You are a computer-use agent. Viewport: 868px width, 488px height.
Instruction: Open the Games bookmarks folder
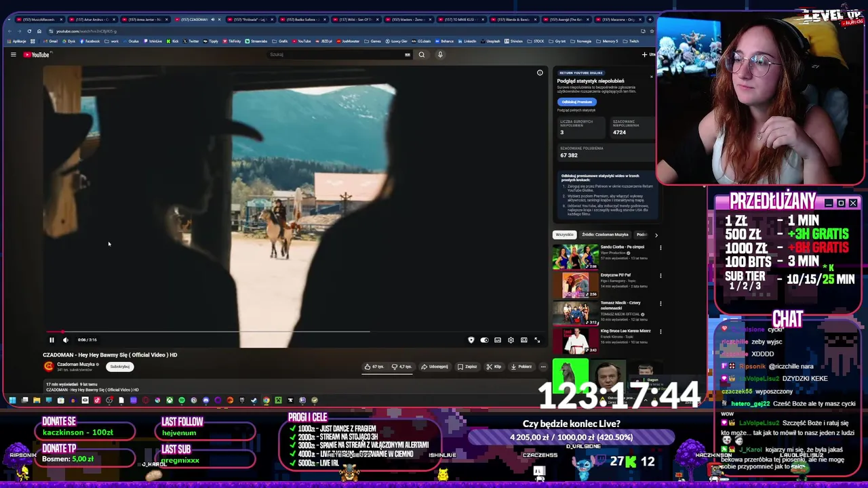(373, 41)
